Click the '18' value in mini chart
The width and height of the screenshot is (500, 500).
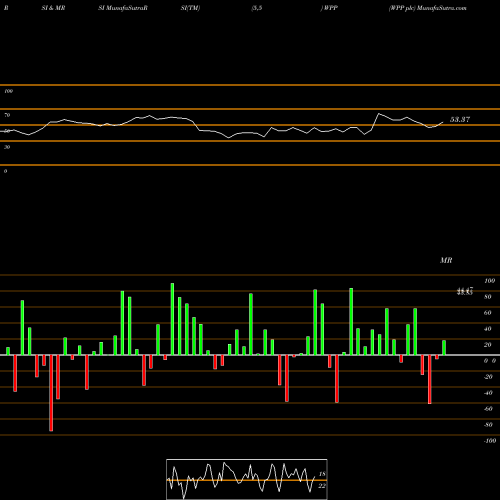[322, 474]
